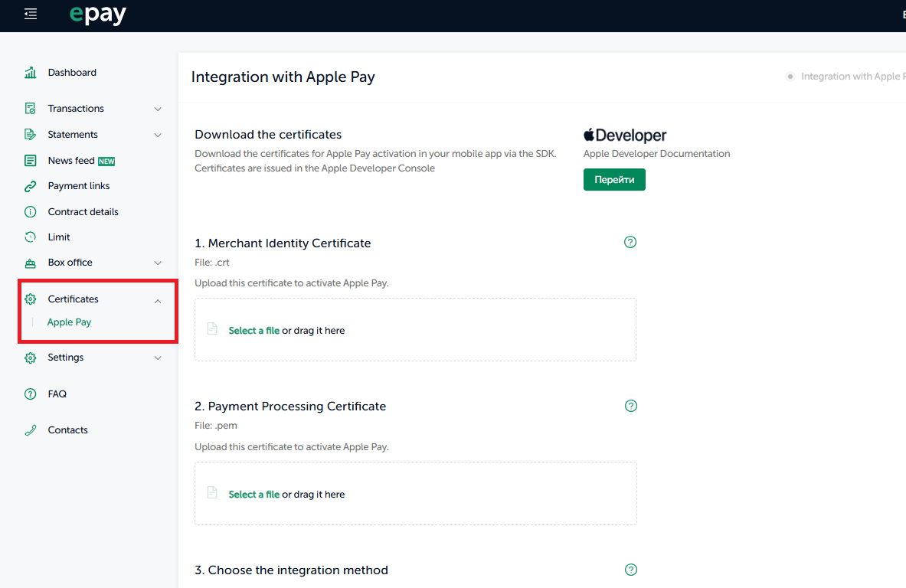Open the Limit menu item
Image resolution: width=906 pixels, height=588 pixels.
pyautogui.click(x=59, y=237)
